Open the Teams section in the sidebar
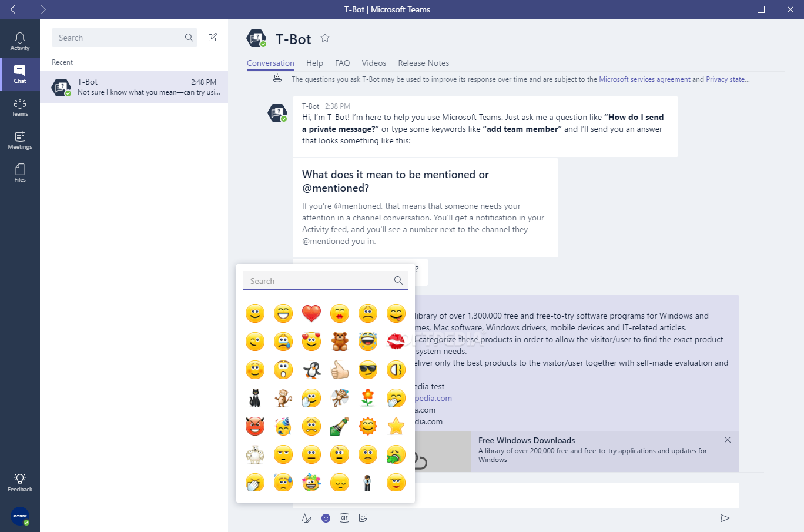Image resolution: width=804 pixels, height=532 pixels. (x=20, y=107)
